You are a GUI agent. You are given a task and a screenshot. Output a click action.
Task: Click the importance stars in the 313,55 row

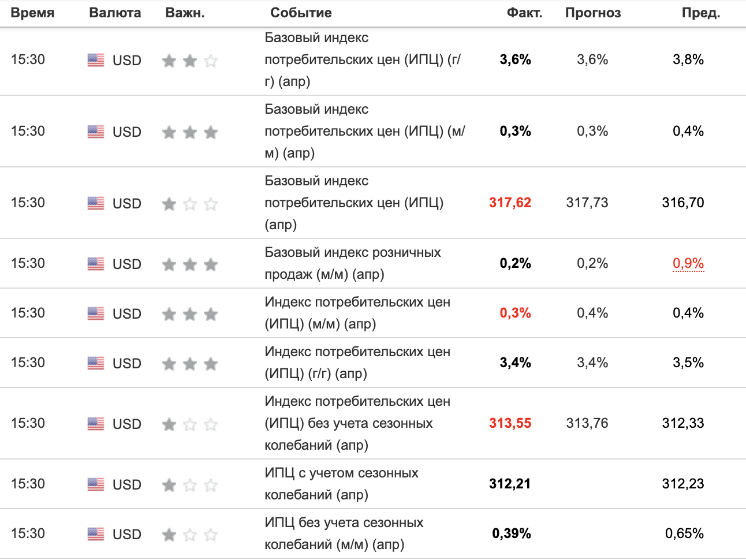(189, 424)
